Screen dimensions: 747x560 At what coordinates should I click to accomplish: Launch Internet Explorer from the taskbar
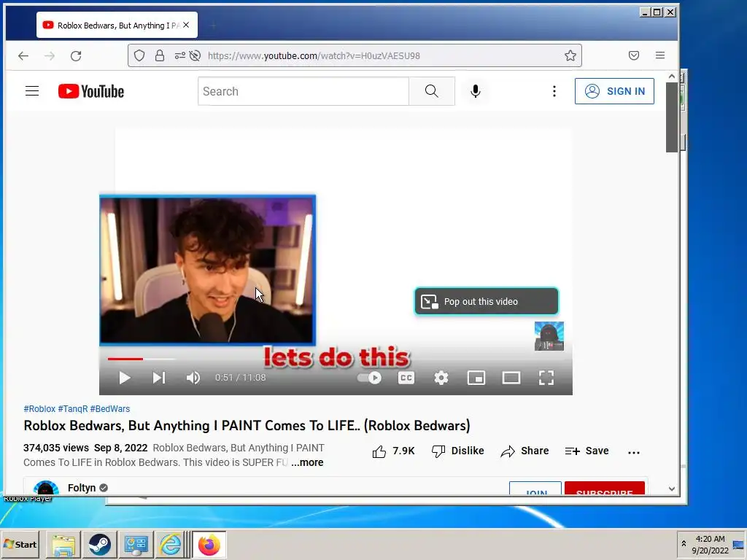(x=171, y=544)
